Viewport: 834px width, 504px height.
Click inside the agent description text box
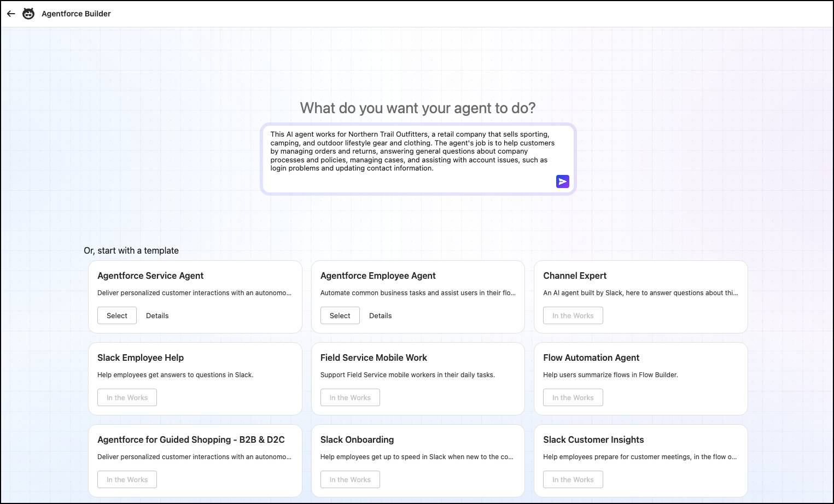coord(418,159)
